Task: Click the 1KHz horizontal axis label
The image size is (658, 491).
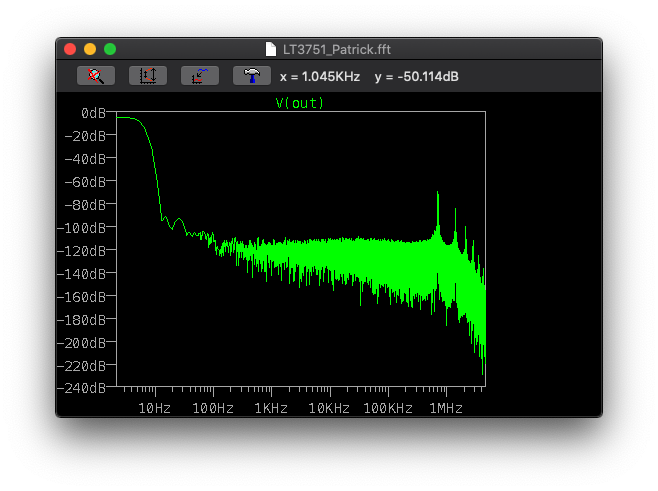Action: [x=271, y=408]
